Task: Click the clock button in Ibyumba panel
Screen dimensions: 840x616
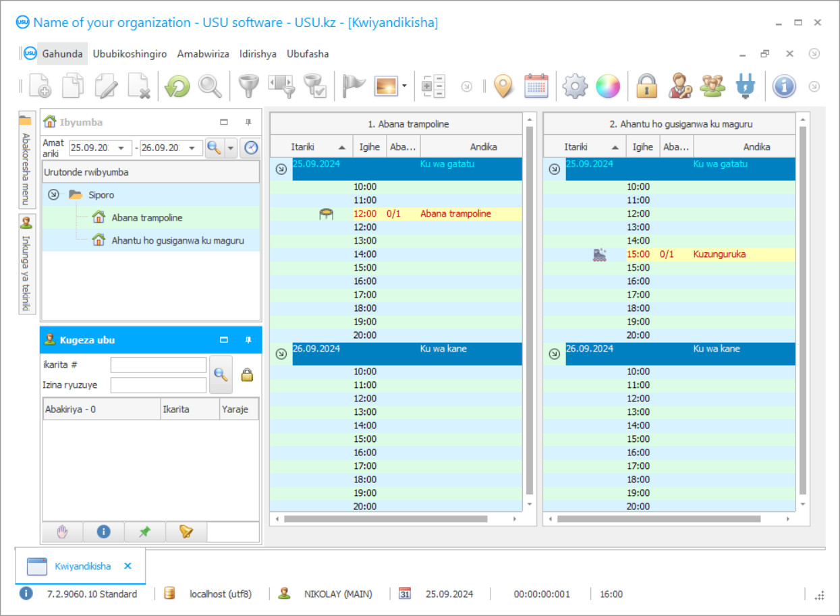Action: pos(250,148)
